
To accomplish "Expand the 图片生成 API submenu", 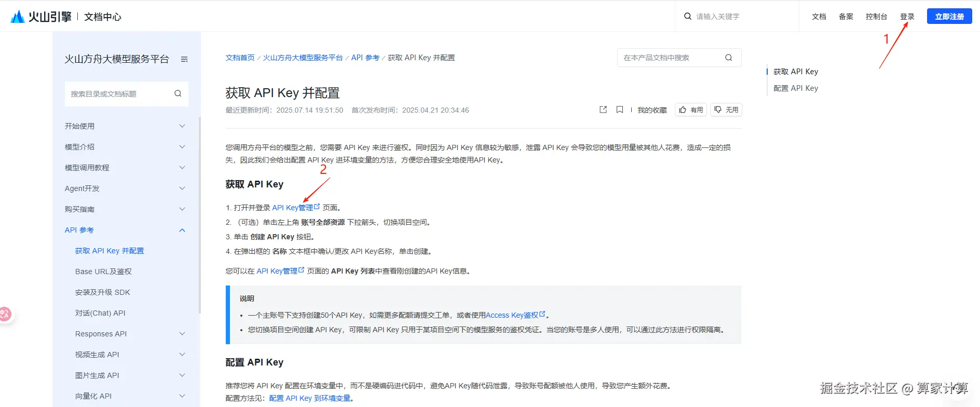I will 182,375.
